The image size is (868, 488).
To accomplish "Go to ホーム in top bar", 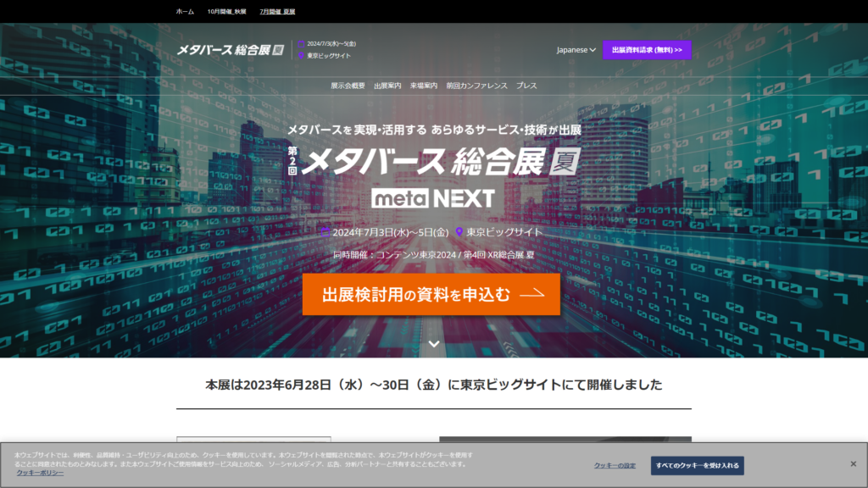I will (x=185, y=12).
